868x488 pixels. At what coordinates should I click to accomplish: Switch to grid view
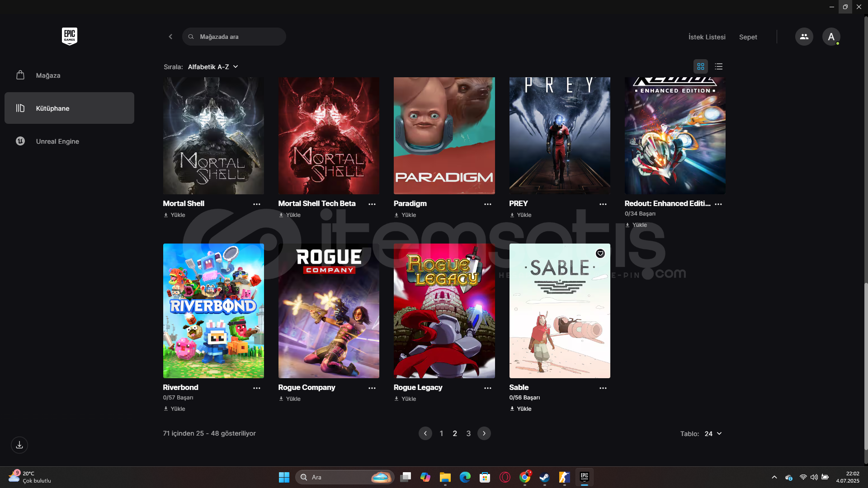point(700,66)
